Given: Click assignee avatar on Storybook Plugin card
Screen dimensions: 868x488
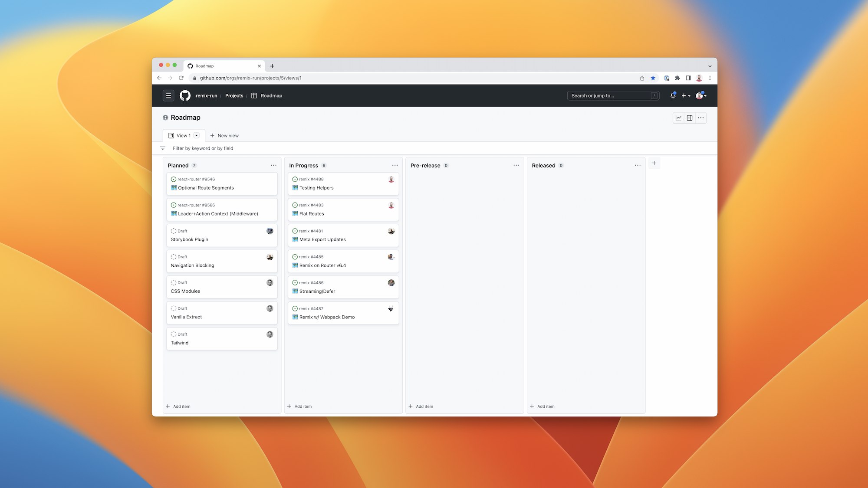Looking at the screenshot, I should click(270, 231).
